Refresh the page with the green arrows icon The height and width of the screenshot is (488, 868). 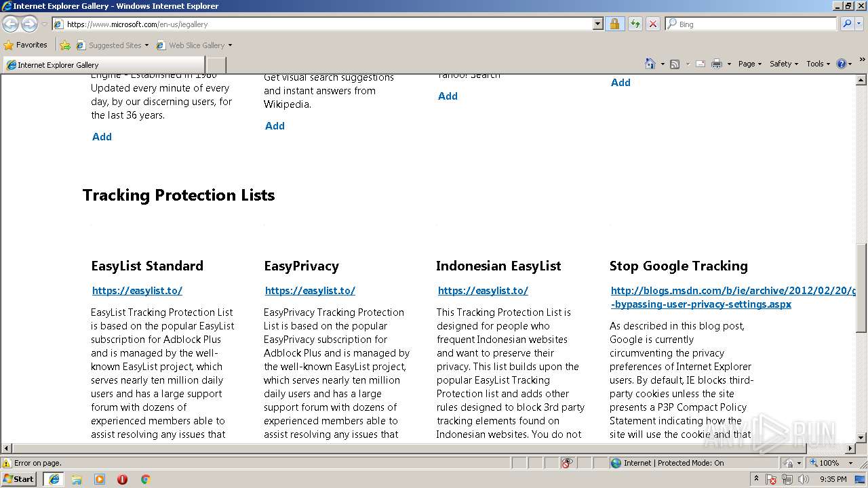[635, 24]
